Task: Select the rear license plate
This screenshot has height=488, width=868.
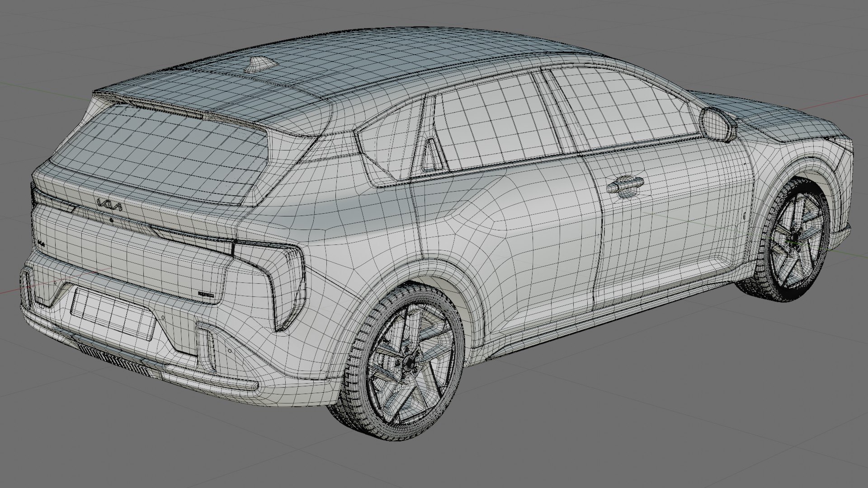Action: pyautogui.click(x=113, y=313)
